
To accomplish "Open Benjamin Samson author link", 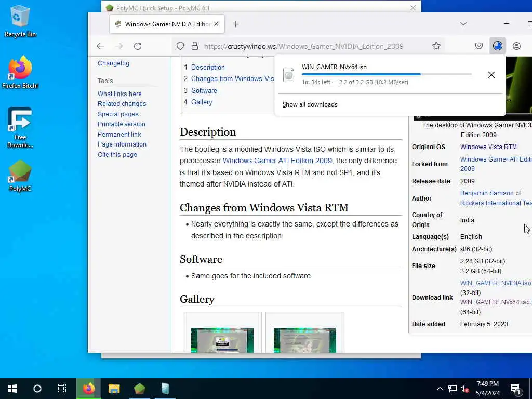I will (x=486, y=193).
